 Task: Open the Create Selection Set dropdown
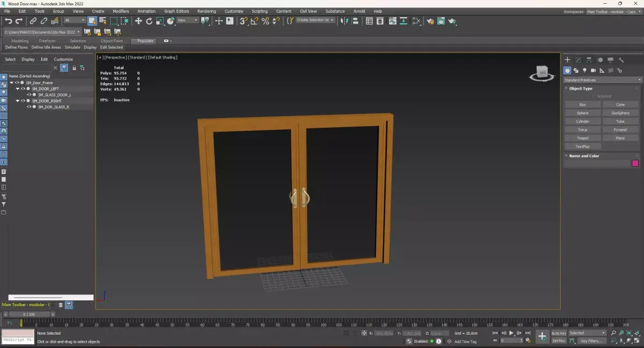315,20
